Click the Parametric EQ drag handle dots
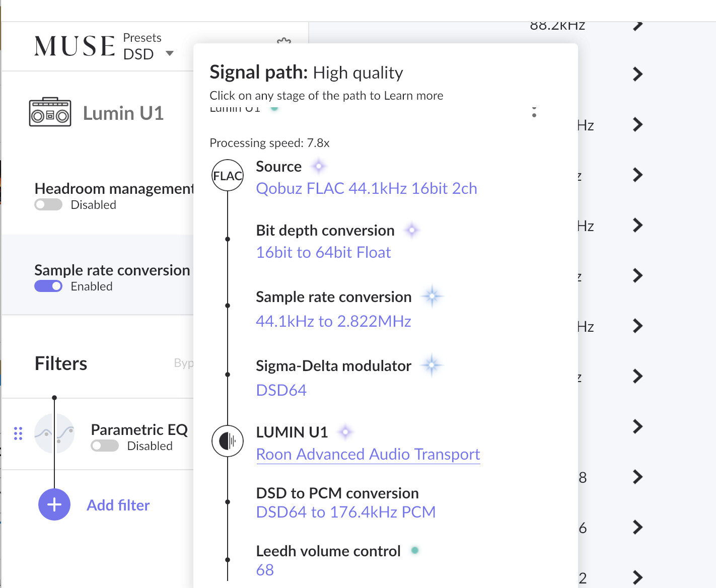716x588 pixels. point(18,433)
